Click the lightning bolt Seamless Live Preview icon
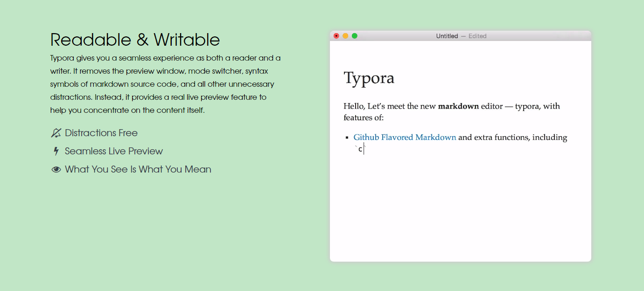Screen dimensions: 644x291 [56, 151]
